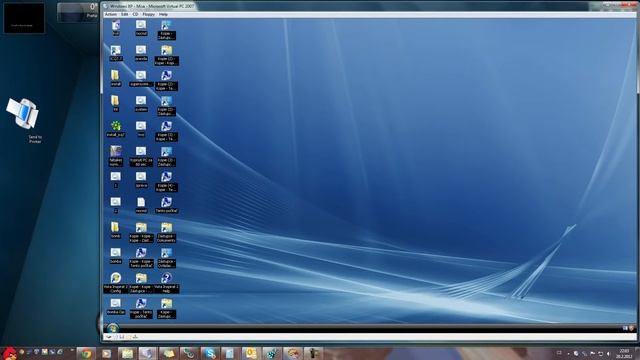Open Google Chrome from the host taskbar

click(86, 353)
